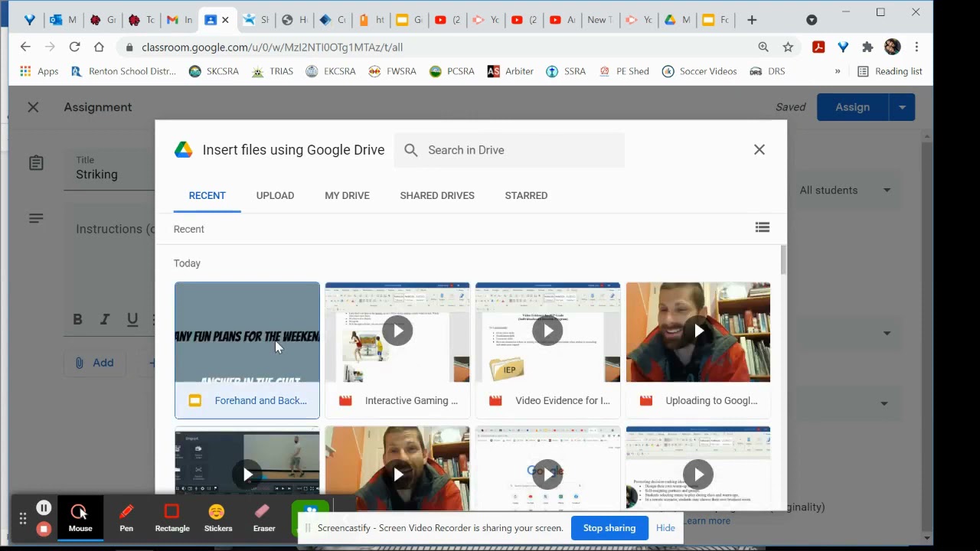Open the Soccer Videos bookmark
Viewport: 980px width, 551px height.
699,71
